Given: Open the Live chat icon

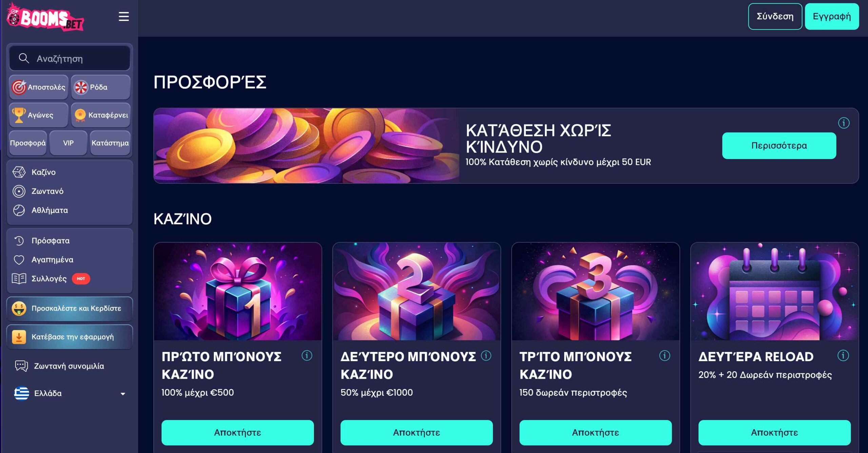Looking at the screenshot, I should click(21, 366).
